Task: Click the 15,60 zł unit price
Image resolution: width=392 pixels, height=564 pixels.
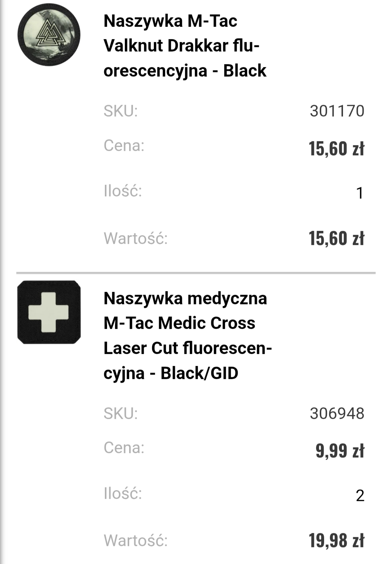Action: (x=336, y=149)
